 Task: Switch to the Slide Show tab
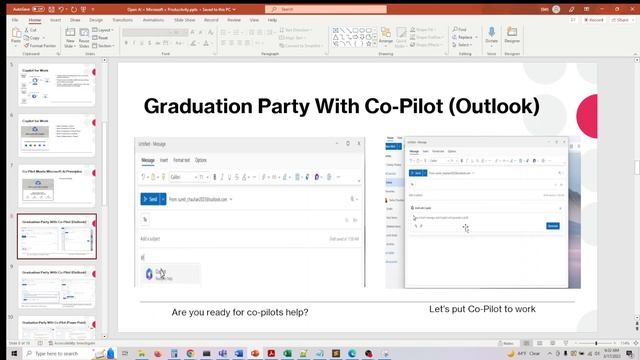[x=184, y=20]
